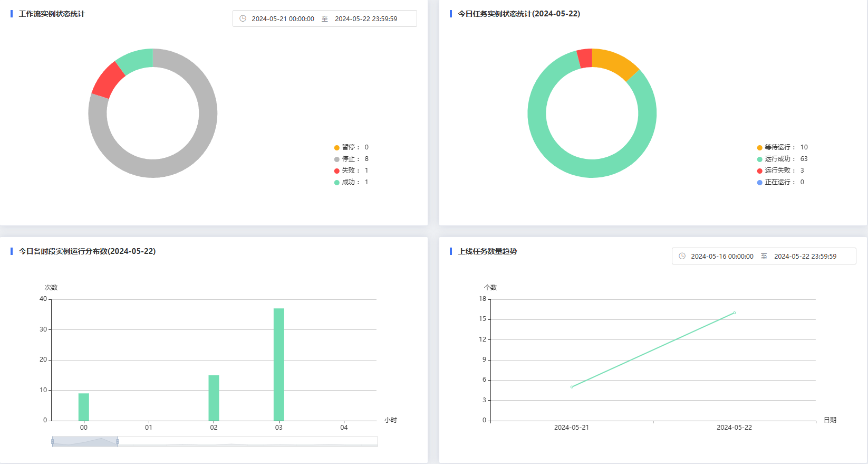
Task: Click red 失败 segment of workflow donut
Action: [108, 81]
